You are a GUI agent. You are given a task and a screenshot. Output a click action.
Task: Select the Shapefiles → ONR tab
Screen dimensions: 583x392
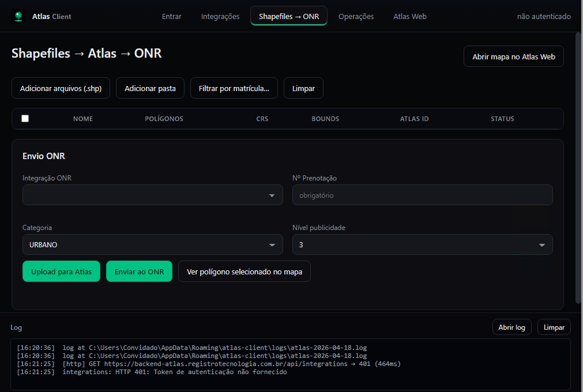[x=289, y=16]
